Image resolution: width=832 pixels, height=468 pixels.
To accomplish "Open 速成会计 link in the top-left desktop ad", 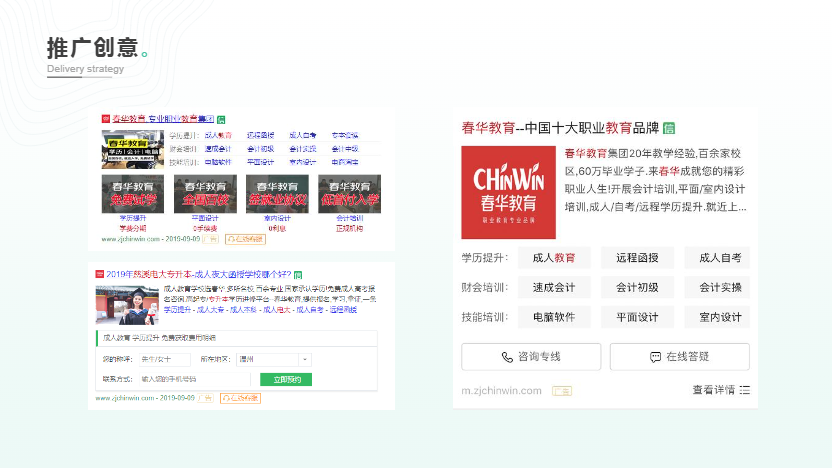I will pyautogui.click(x=218, y=149).
